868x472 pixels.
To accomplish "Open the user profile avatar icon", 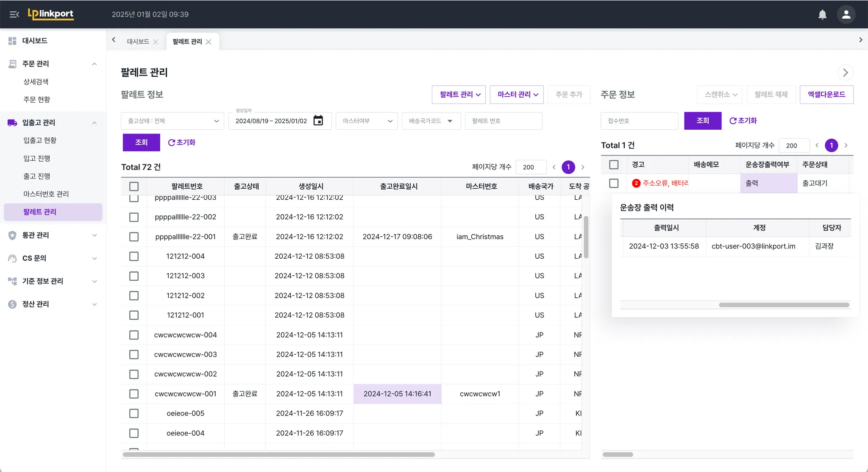I will (846, 14).
